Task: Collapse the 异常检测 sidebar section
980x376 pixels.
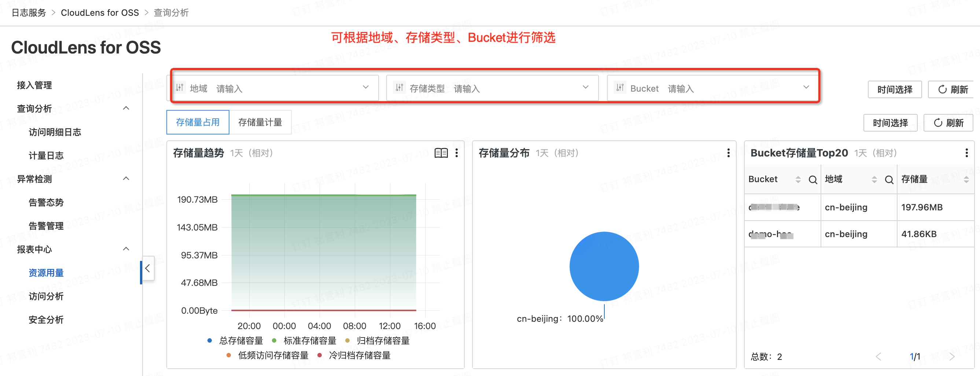Action: click(x=126, y=178)
